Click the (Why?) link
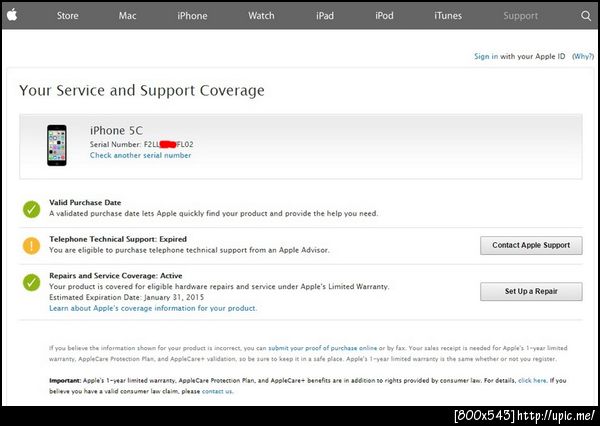The width and height of the screenshot is (600, 426). coord(583,56)
